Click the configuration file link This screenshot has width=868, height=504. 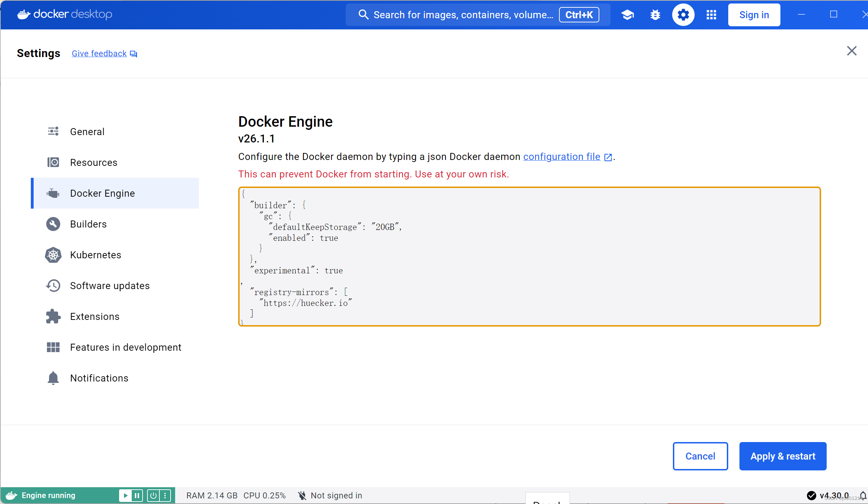click(562, 156)
